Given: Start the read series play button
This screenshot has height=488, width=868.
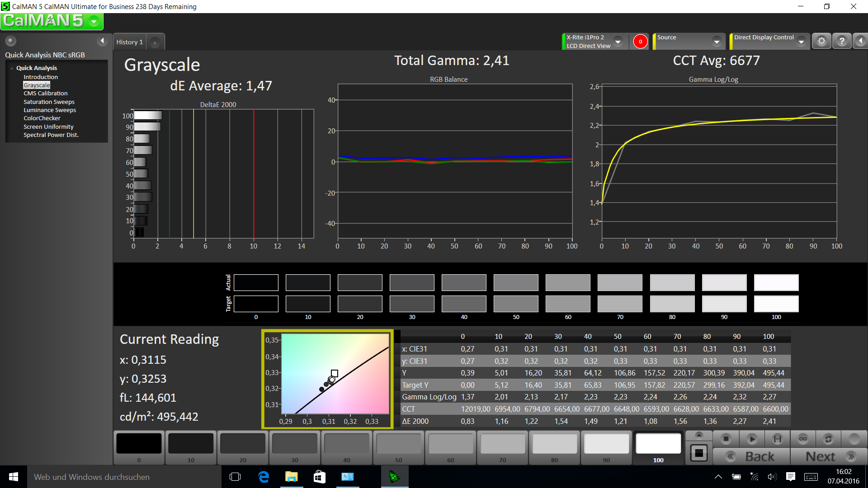Looking at the screenshot, I should (752, 439).
